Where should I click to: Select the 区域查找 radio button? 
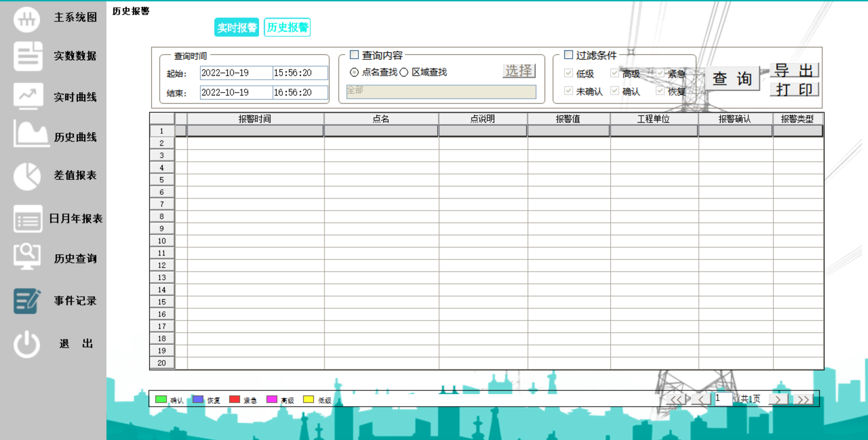pos(404,72)
